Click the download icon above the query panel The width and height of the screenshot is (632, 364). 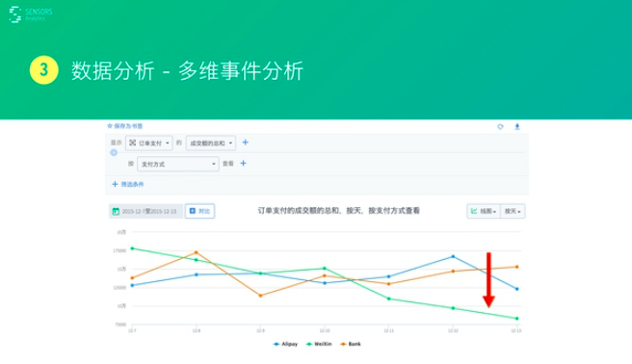coord(517,126)
